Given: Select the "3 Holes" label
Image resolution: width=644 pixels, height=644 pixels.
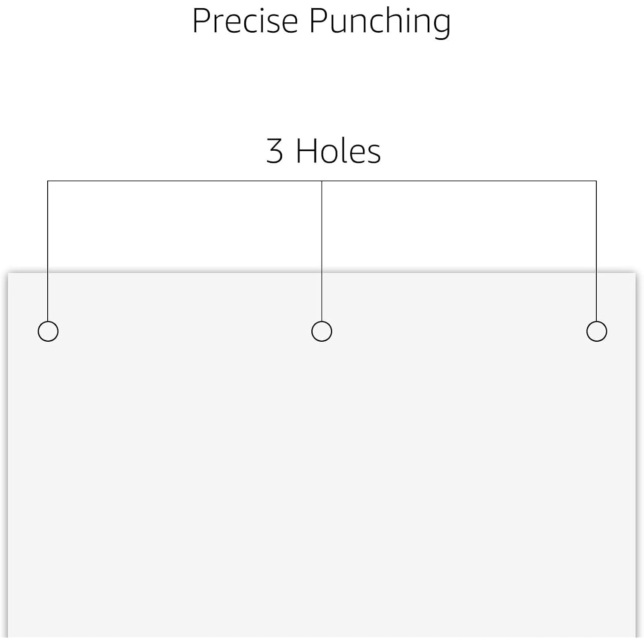Looking at the screenshot, I should coord(323,151).
